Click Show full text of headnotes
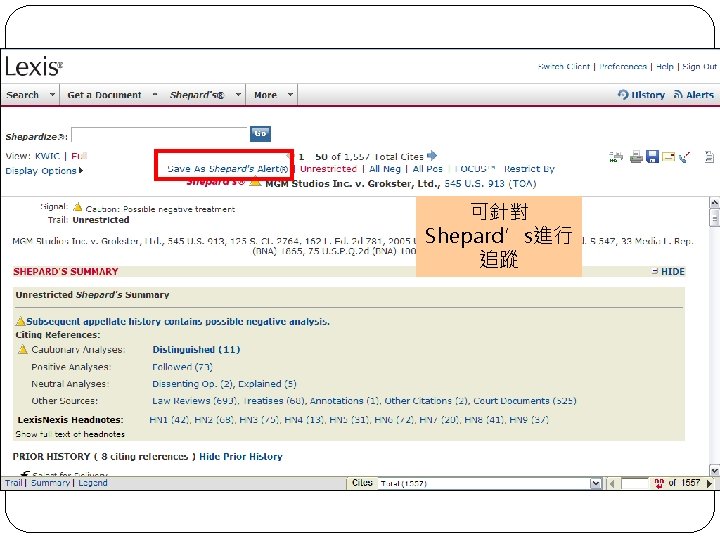Image resolution: width=720 pixels, height=540 pixels. tap(70, 434)
